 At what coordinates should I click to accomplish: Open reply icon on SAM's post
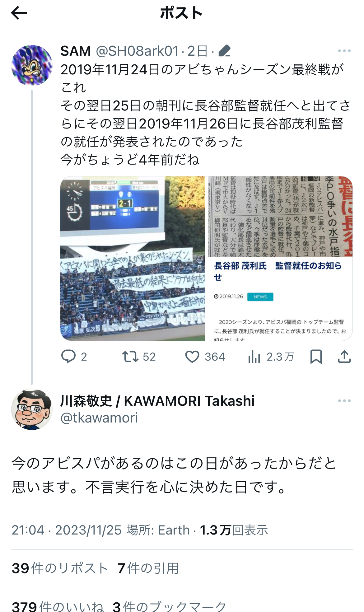tap(68, 357)
